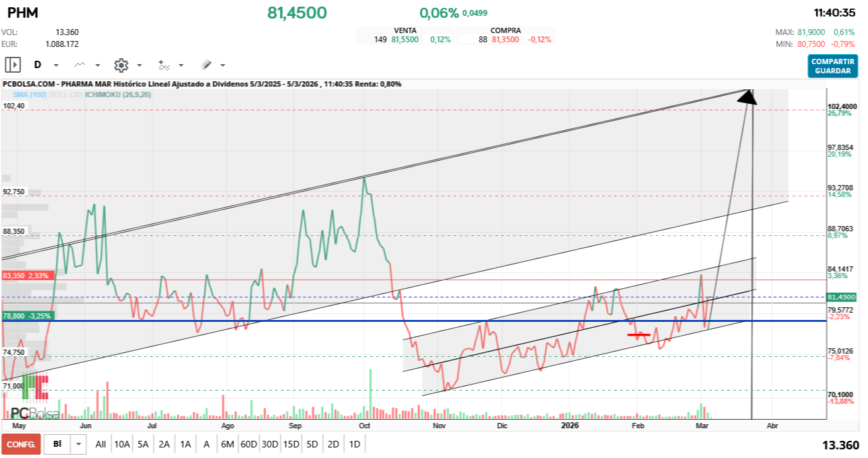
Task: Open the add indicators icon
Action: (x=164, y=65)
